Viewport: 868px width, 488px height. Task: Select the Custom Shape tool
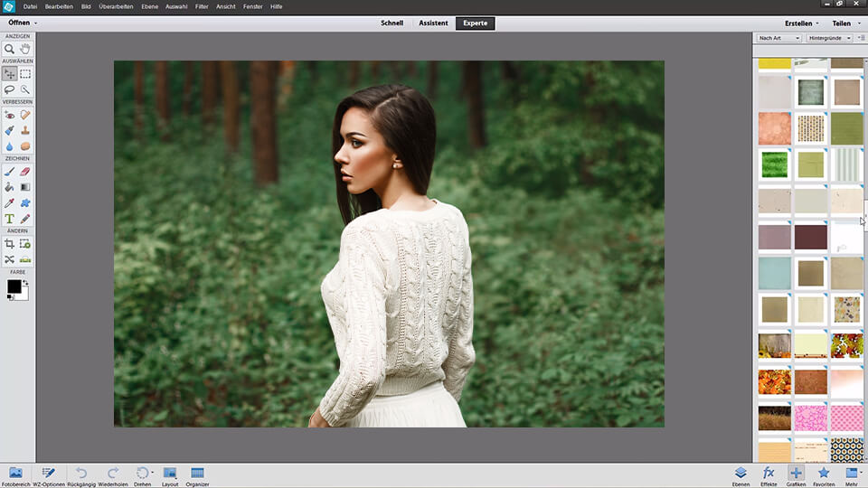pyautogui.click(x=25, y=203)
